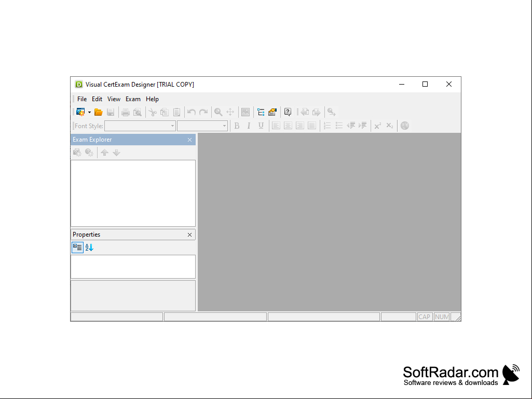Click the Save disk icon
Screen dimensions: 532x399
[x=110, y=112]
